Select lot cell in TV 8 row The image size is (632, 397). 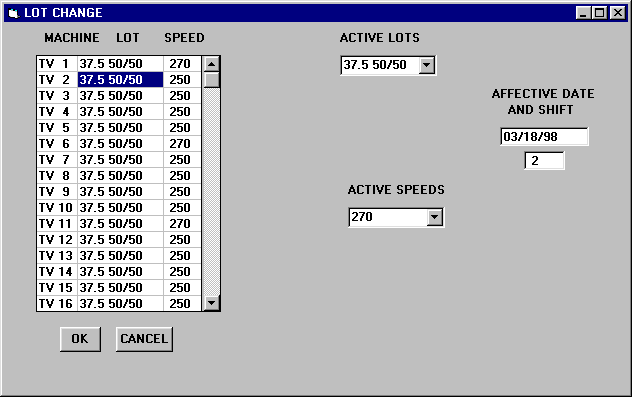click(x=121, y=176)
